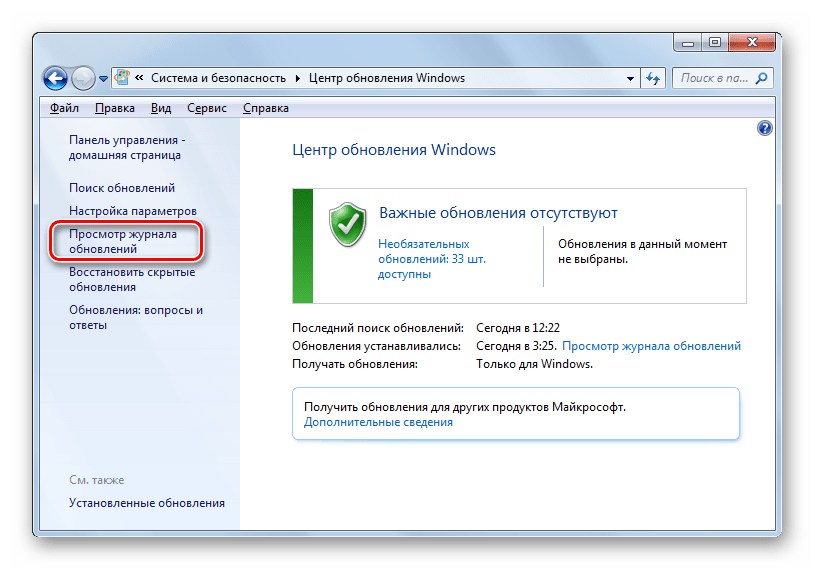Expand the address bar history dropdown arrow
This screenshot has height=570, width=815.
[630, 78]
